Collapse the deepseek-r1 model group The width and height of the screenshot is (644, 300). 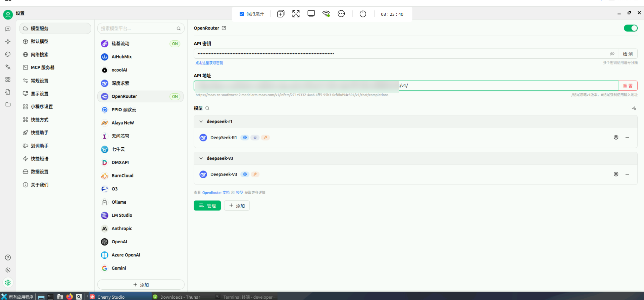coord(201,121)
